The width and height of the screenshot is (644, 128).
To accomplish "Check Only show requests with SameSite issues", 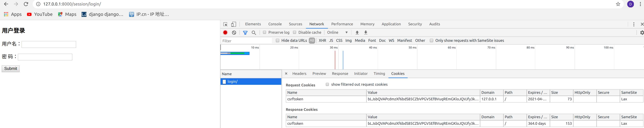I will 432,41.
